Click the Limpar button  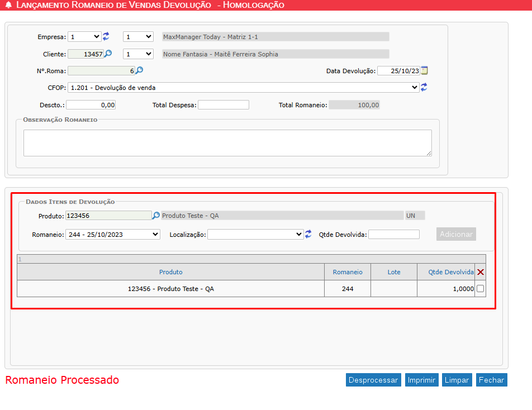(457, 380)
